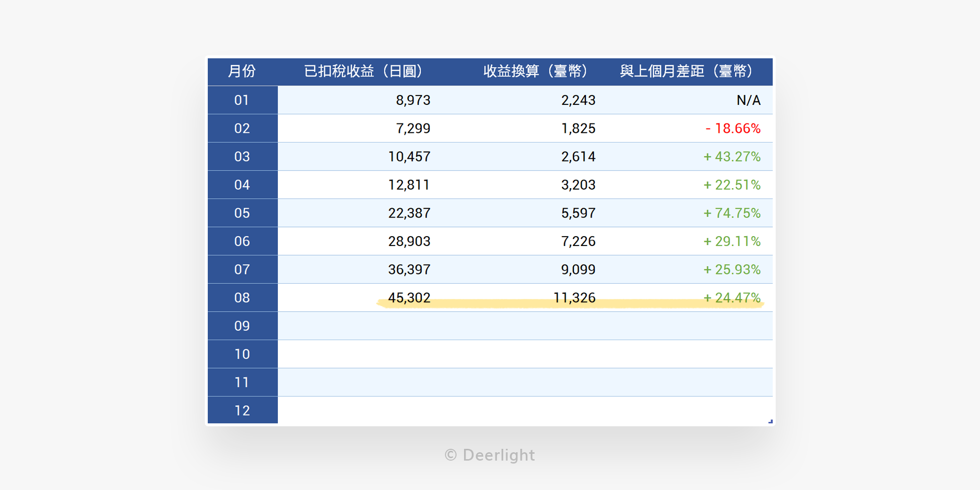Select month cell 07
The width and height of the screenshot is (980, 490).
(243, 269)
